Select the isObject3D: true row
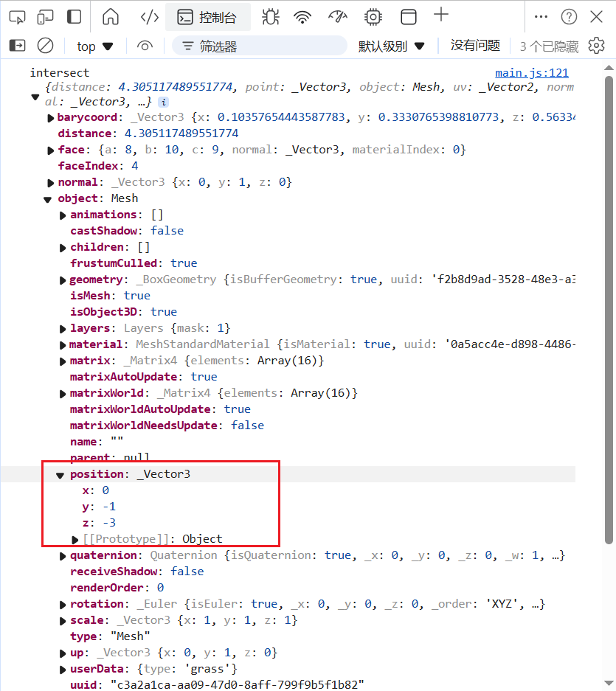Image resolution: width=616 pixels, height=691 pixels. point(123,312)
